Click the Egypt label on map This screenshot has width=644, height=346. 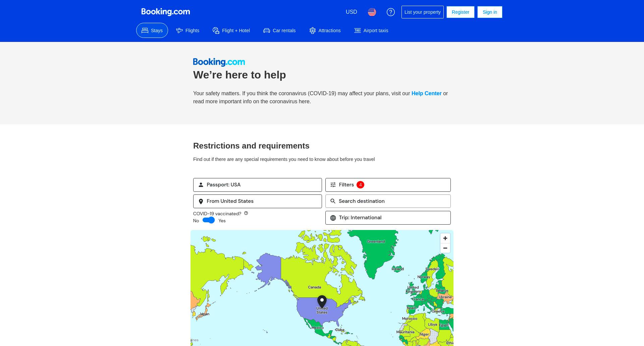coord(444,325)
